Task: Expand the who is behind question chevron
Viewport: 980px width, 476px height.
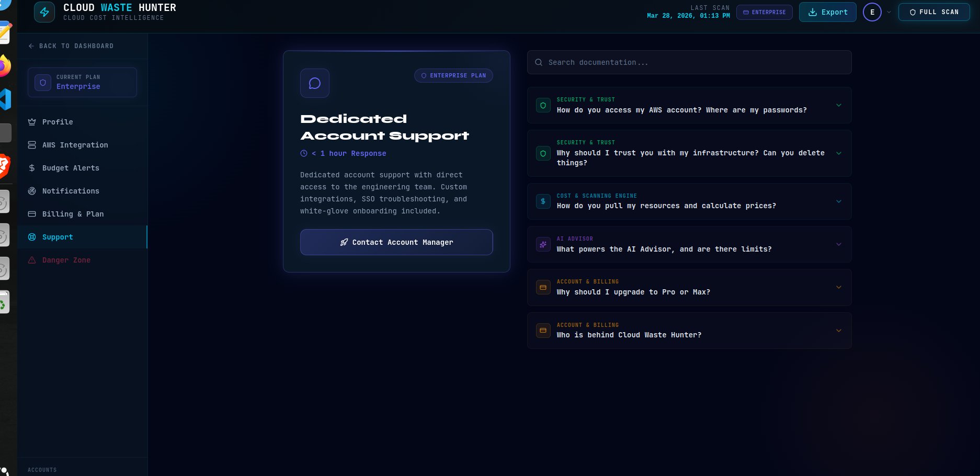Action: tap(839, 331)
